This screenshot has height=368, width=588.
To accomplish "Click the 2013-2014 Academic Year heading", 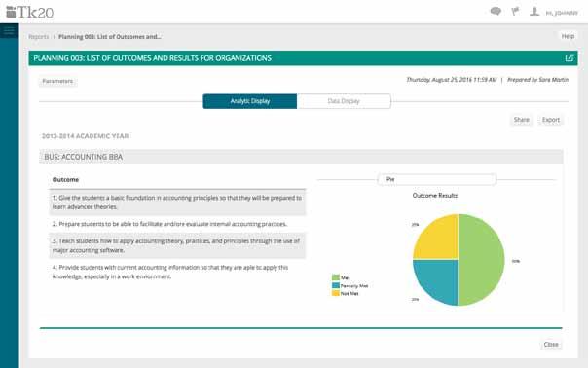I will pyautogui.click(x=85, y=136).
